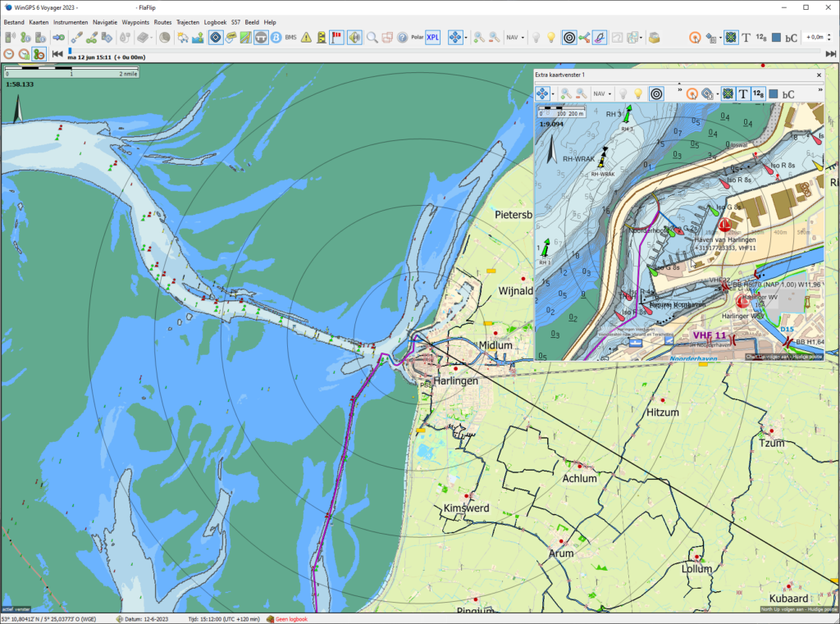Click the blue arrow goto waypoint icon
Viewport: 840px width, 624px height.
tap(59, 38)
